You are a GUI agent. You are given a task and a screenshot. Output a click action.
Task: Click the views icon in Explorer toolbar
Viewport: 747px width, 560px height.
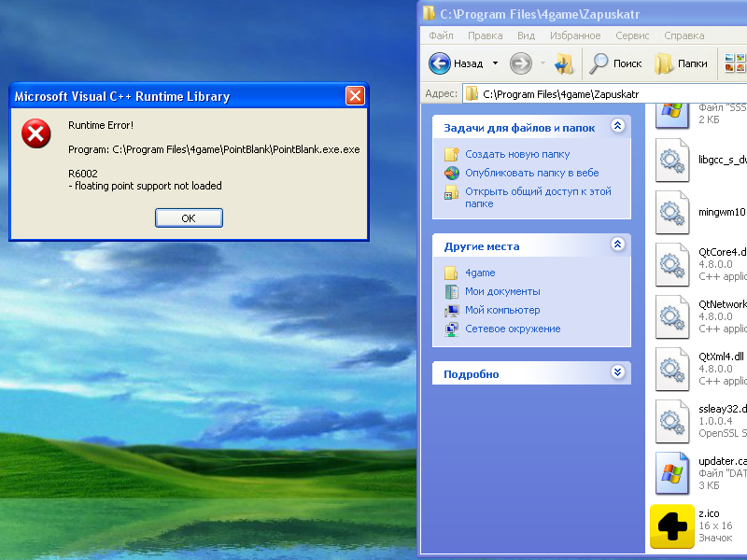[734, 63]
